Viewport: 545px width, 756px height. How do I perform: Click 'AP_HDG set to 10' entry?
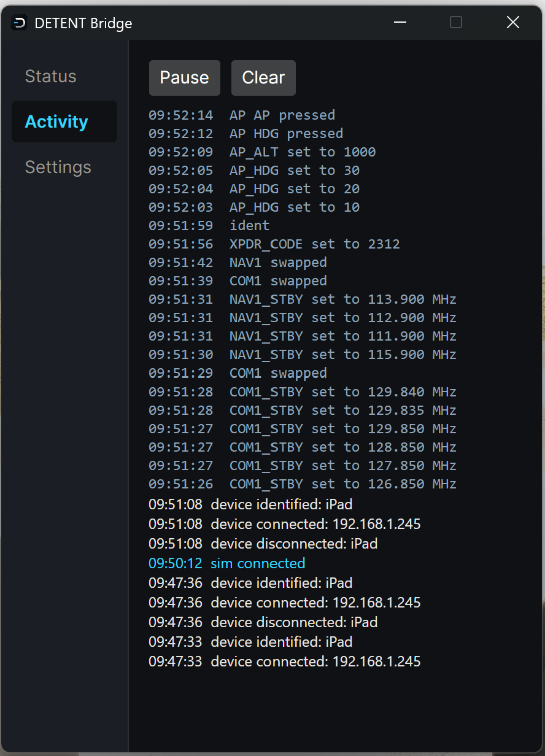point(254,207)
